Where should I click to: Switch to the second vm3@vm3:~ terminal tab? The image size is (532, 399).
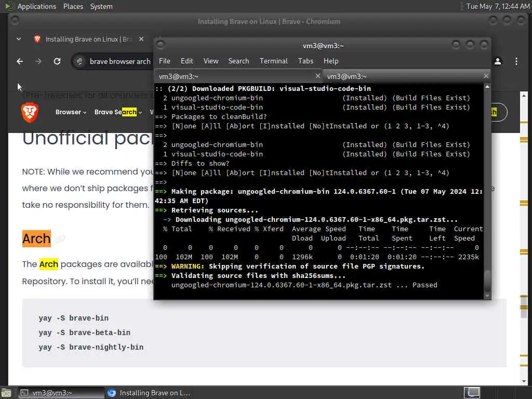(406, 76)
